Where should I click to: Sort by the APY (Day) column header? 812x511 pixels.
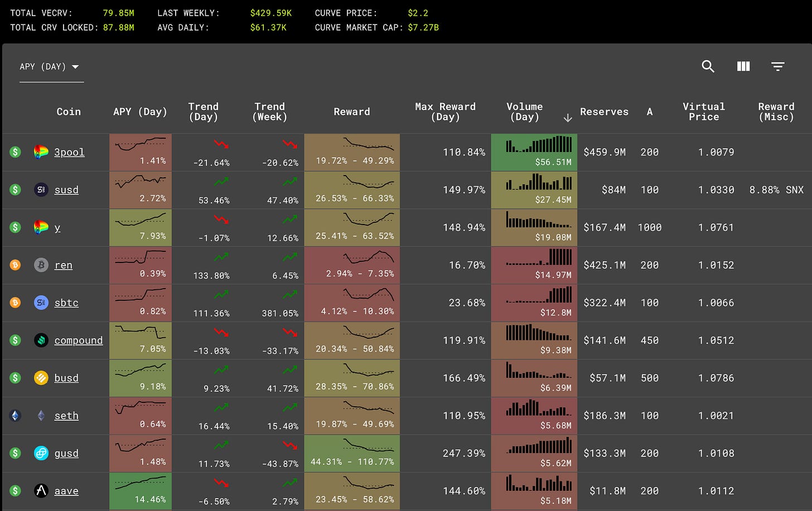pos(140,111)
